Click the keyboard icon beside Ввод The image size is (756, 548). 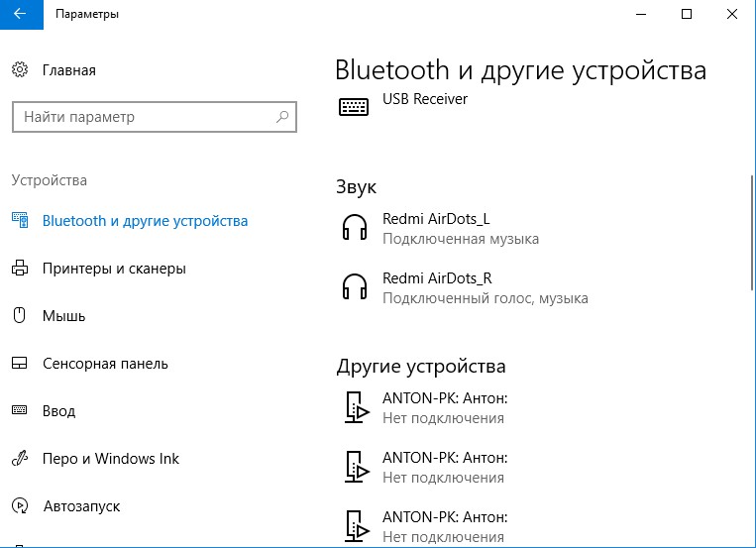click(19, 411)
